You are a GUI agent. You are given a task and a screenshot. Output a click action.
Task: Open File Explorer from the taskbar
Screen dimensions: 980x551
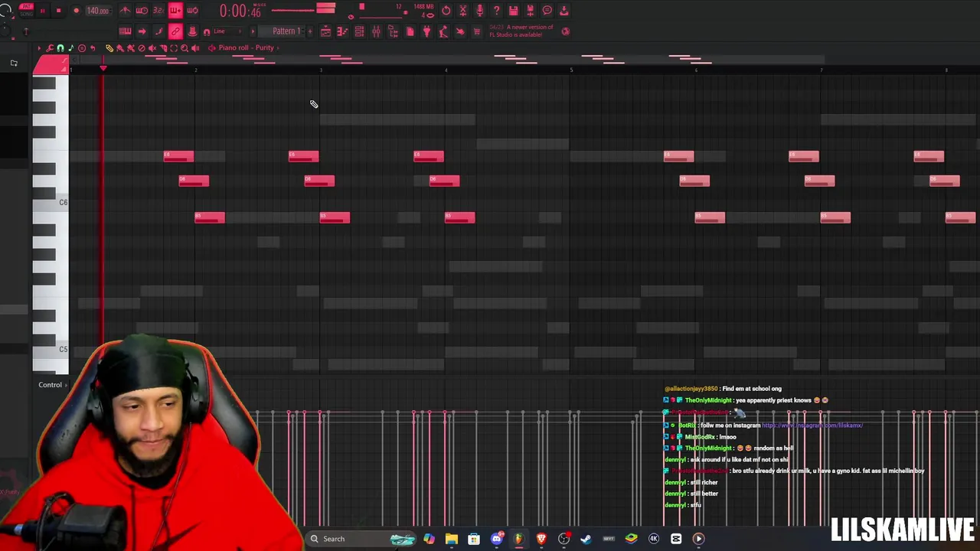click(452, 539)
